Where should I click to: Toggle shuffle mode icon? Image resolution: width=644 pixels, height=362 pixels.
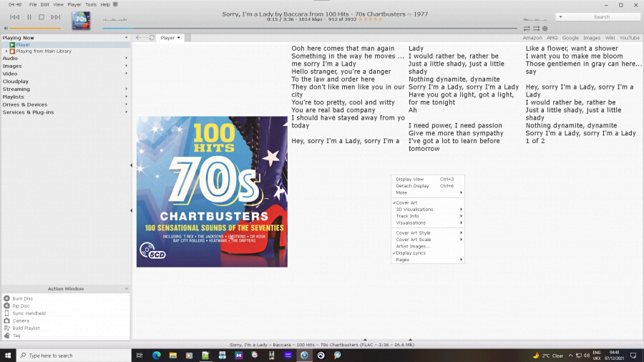coord(537,29)
